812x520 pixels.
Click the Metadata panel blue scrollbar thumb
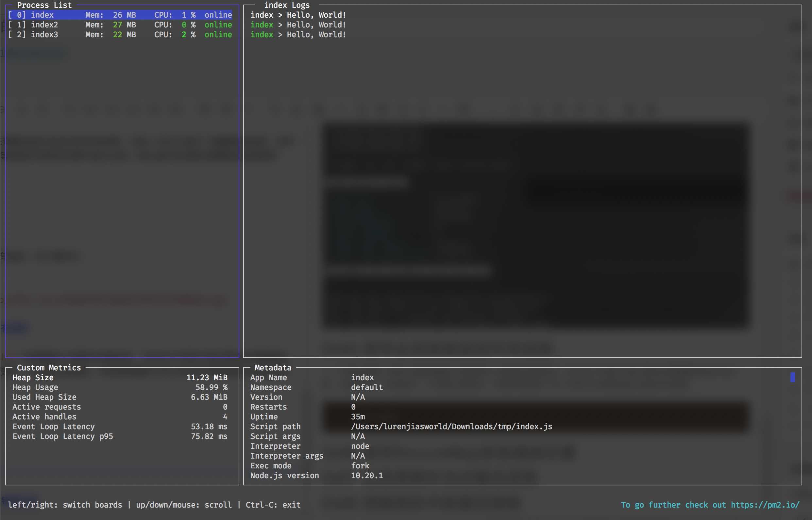coord(792,377)
